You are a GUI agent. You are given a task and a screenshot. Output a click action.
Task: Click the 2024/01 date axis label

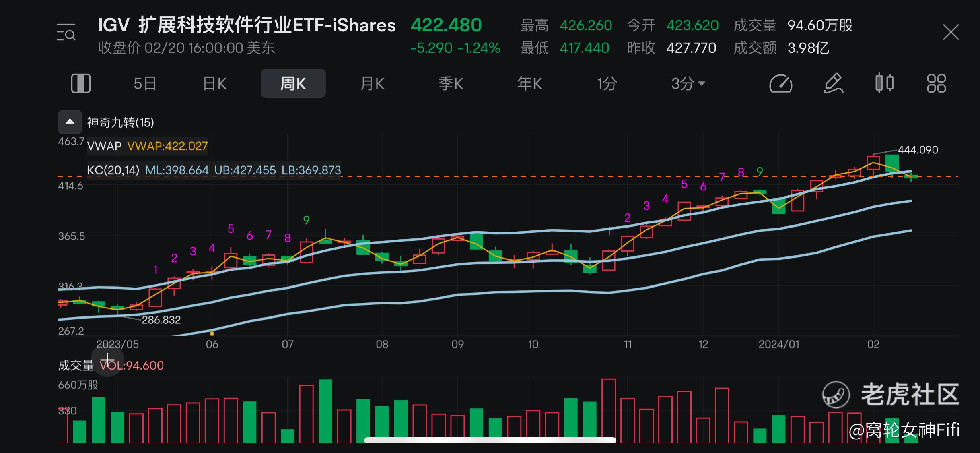click(779, 344)
